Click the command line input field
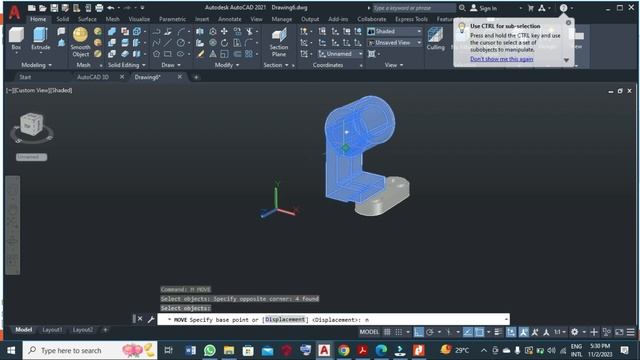Image resolution: width=640 pixels, height=360 pixels. click(x=333, y=320)
